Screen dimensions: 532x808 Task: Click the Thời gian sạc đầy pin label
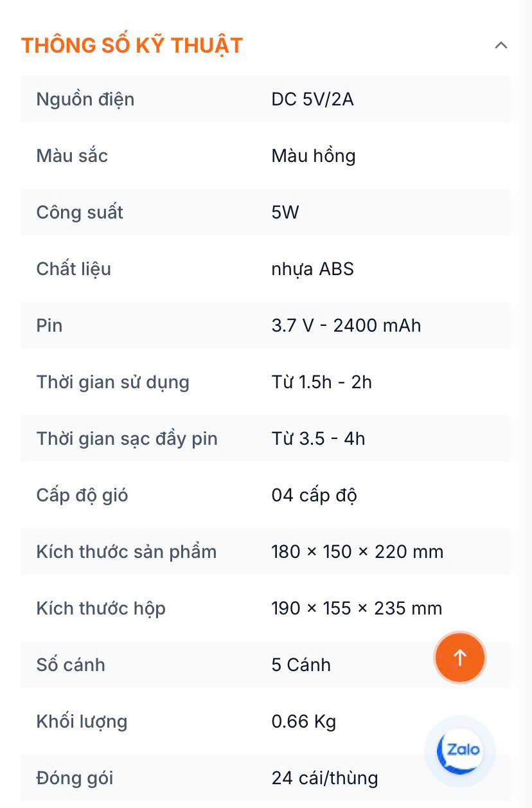click(x=127, y=438)
